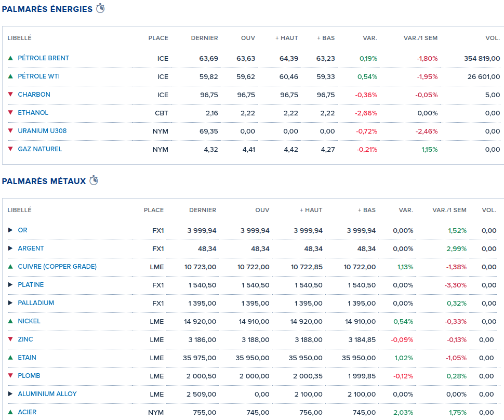The image size is (504, 420).
Task: Click the VOL. header in energies table
Action: click(492, 38)
